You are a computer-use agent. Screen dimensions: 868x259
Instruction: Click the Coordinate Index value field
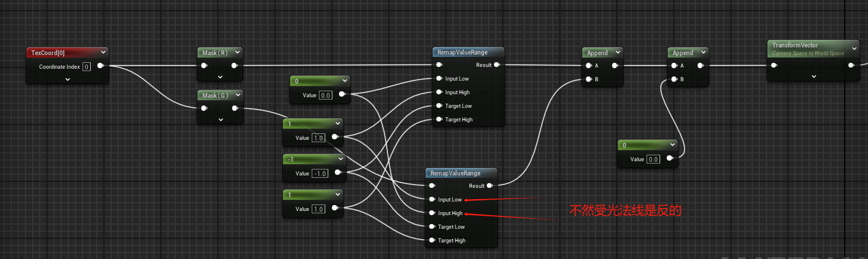87,67
